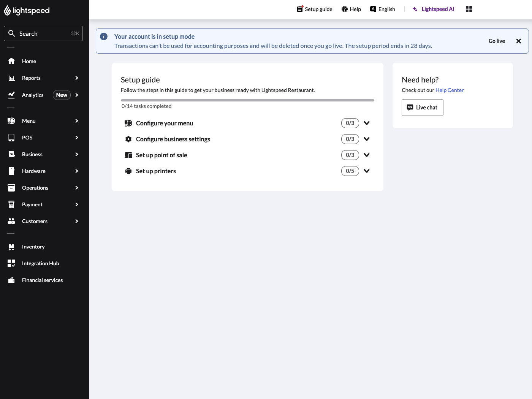Open the Reports submenu chevron
532x399 pixels.
[76, 78]
